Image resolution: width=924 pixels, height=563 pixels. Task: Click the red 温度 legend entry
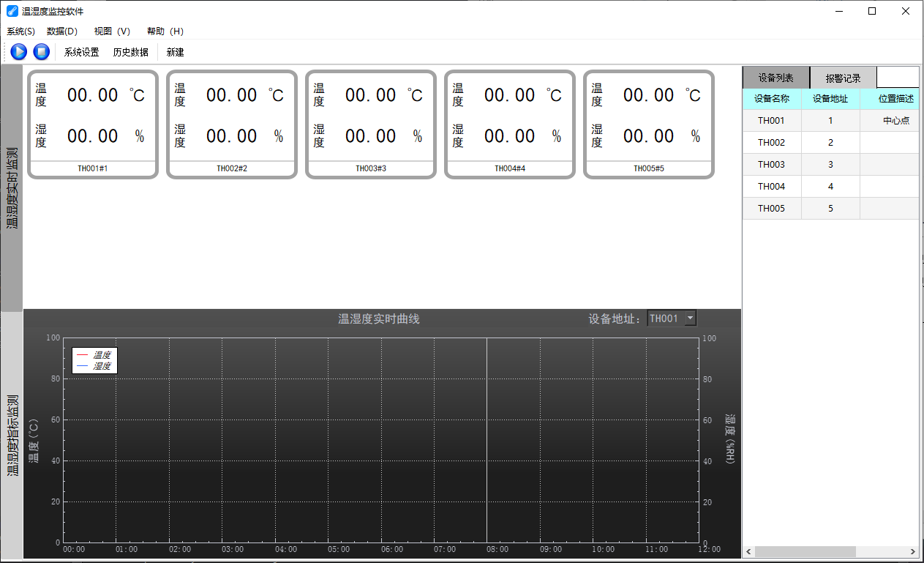click(94, 354)
